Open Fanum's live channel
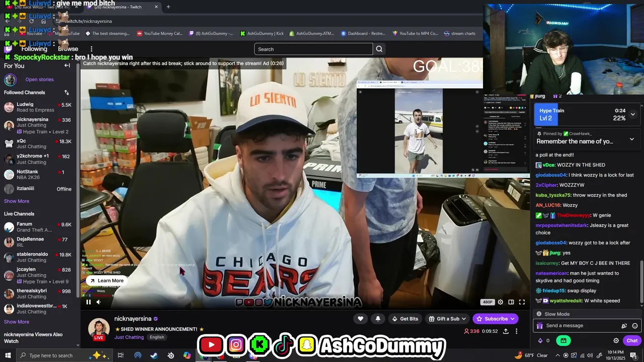The width and height of the screenshot is (644, 362). click(38, 227)
